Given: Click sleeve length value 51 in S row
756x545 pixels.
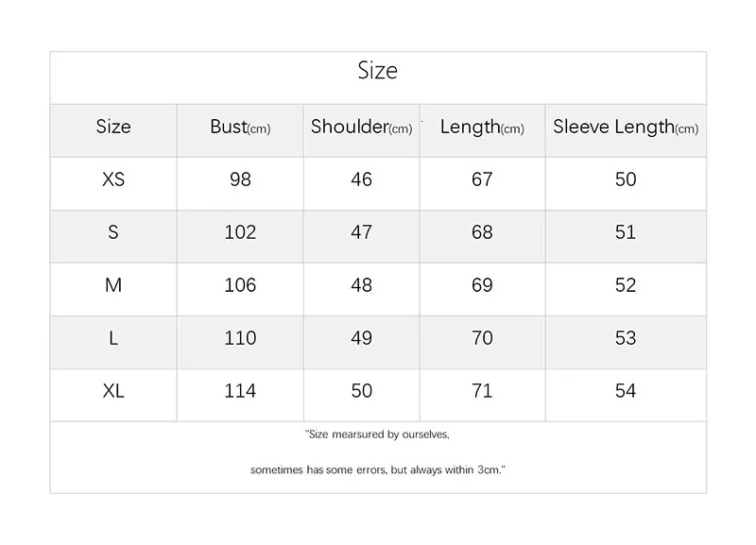Looking at the screenshot, I should pyautogui.click(x=626, y=232).
